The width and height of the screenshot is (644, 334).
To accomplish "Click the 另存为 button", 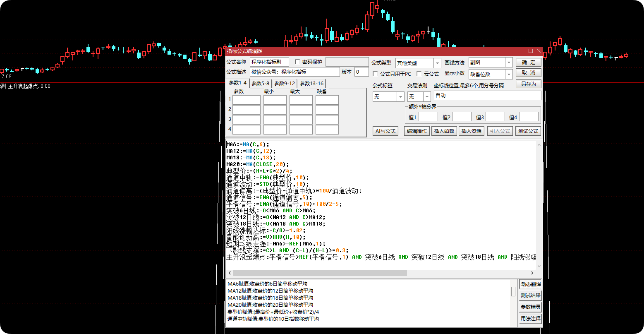I will tap(529, 84).
